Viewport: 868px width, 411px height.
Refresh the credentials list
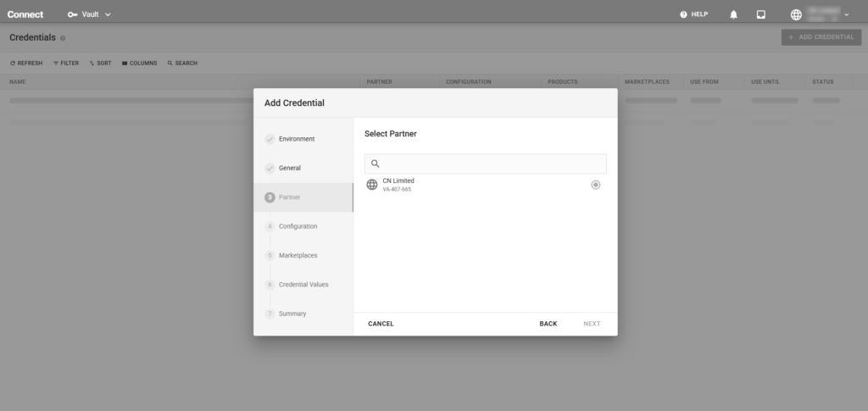click(x=26, y=63)
